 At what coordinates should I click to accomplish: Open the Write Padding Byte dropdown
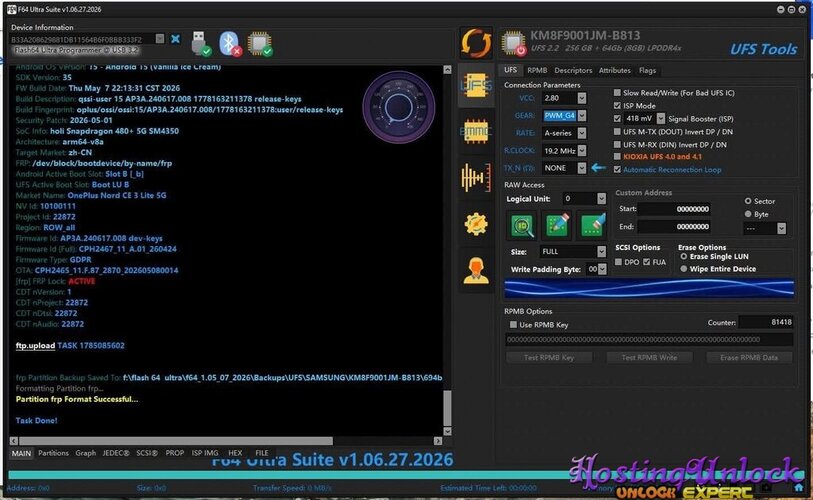click(602, 269)
